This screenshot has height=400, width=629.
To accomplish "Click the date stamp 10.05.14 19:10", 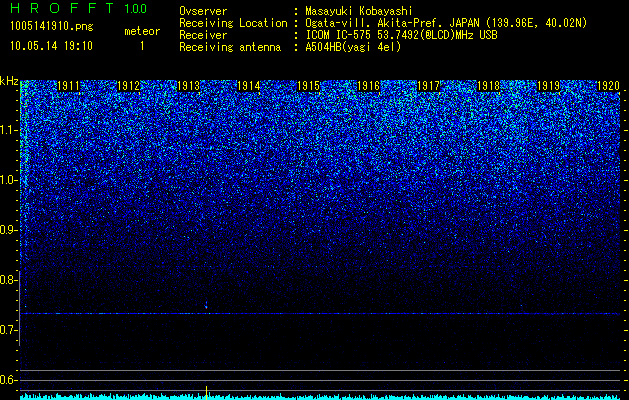I will click(x=52, y=46).
